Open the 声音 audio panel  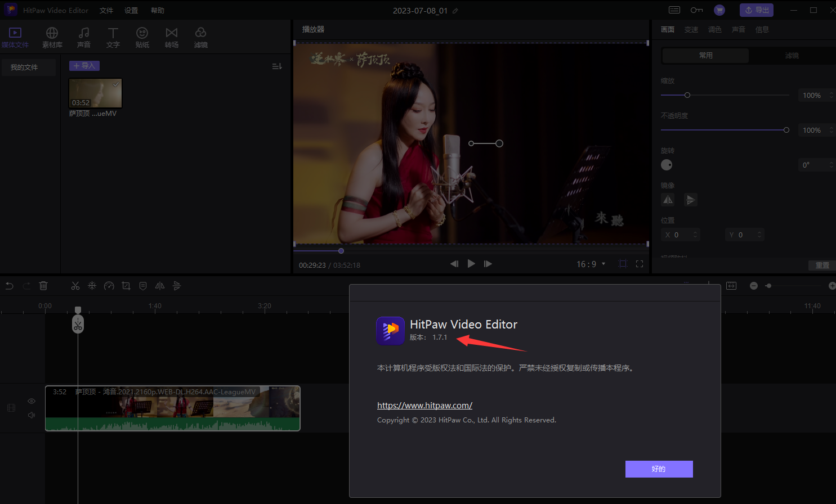pos(84,38)
